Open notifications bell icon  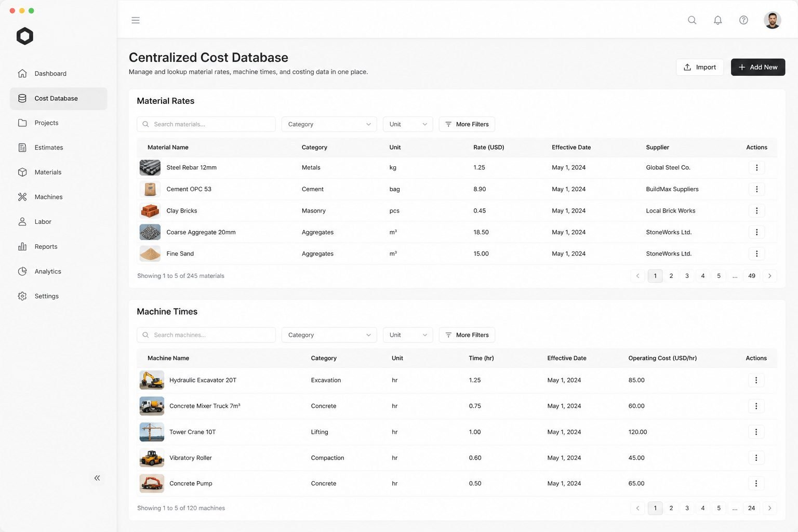[718, 20]
